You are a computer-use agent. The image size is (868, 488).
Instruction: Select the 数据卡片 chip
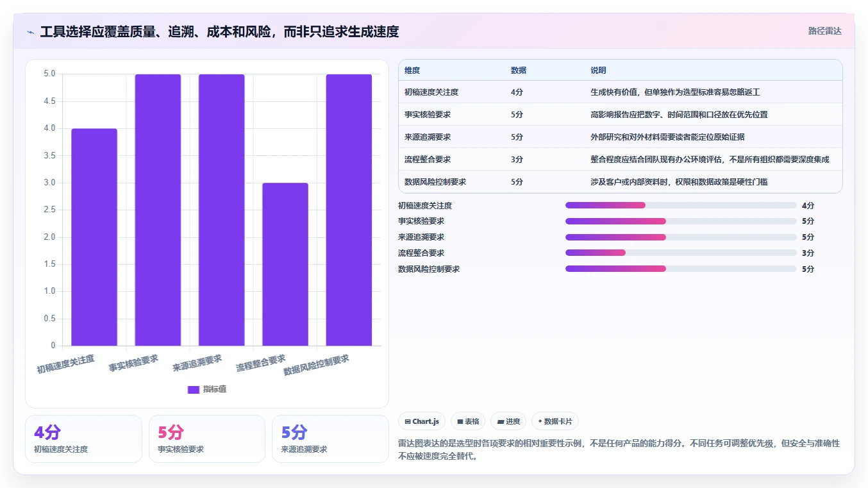(x=555, y=421)
